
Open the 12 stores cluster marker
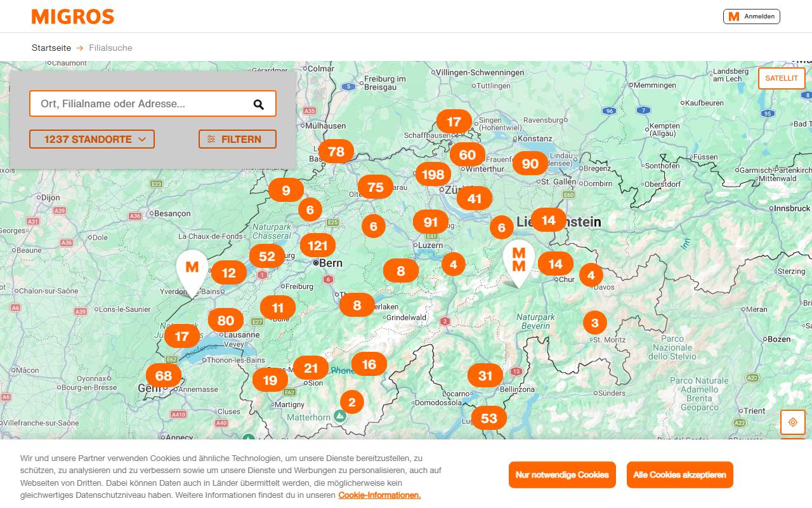click(229, 272)
